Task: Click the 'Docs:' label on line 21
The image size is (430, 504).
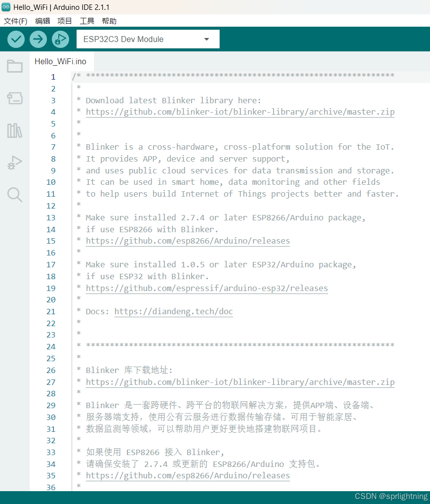Action: 98,311
